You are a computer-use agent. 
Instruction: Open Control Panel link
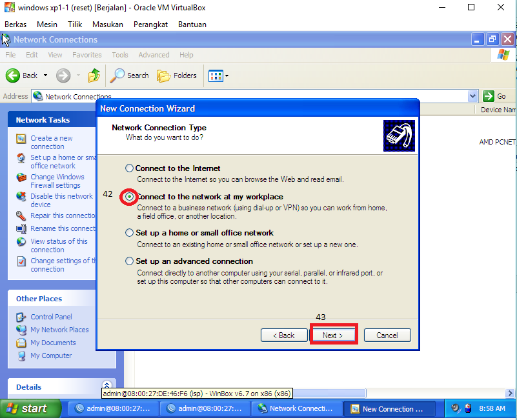(x=51, y=317)
